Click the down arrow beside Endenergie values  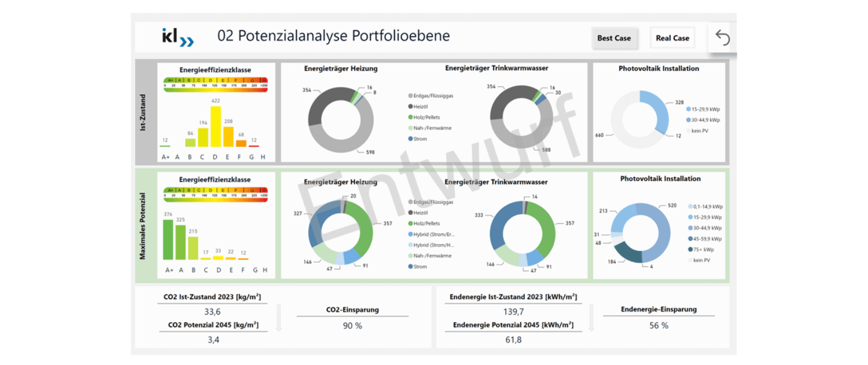[591, 318]
